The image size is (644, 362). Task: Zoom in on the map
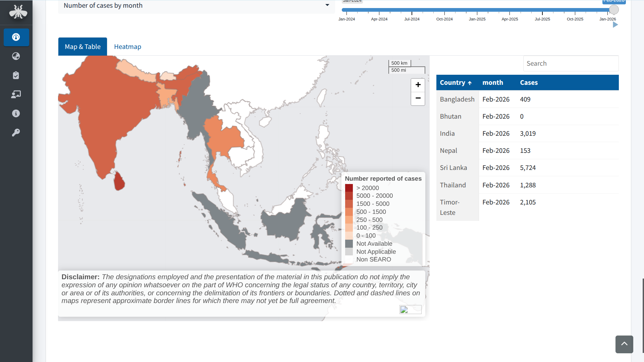tap(418, 85)
